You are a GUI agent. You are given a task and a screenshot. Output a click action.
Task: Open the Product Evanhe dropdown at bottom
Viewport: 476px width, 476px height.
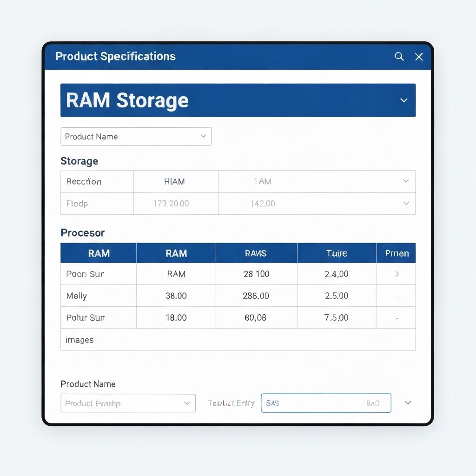(128, 403)
